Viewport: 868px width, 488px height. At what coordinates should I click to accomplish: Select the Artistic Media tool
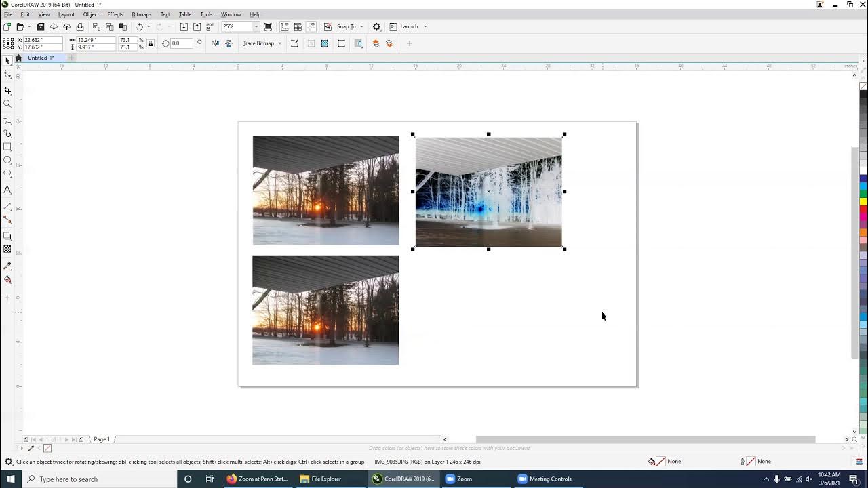[7, 134]
